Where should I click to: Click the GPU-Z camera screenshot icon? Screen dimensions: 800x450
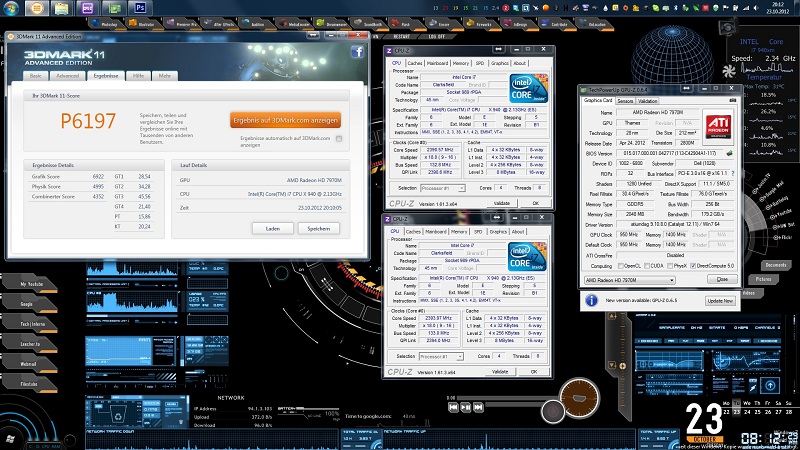[x=733, y=101]
